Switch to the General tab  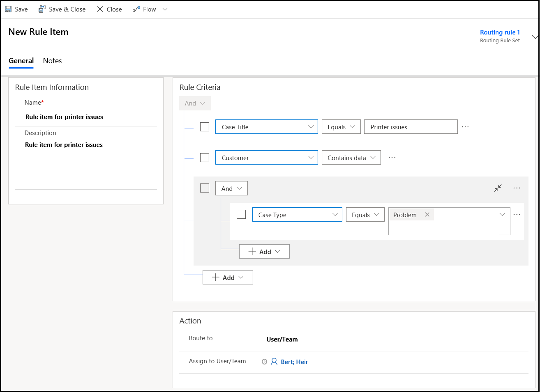21,61
